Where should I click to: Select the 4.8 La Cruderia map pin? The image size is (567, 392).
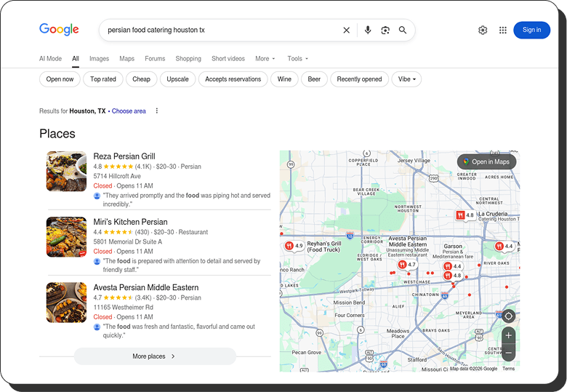point(465,215)
